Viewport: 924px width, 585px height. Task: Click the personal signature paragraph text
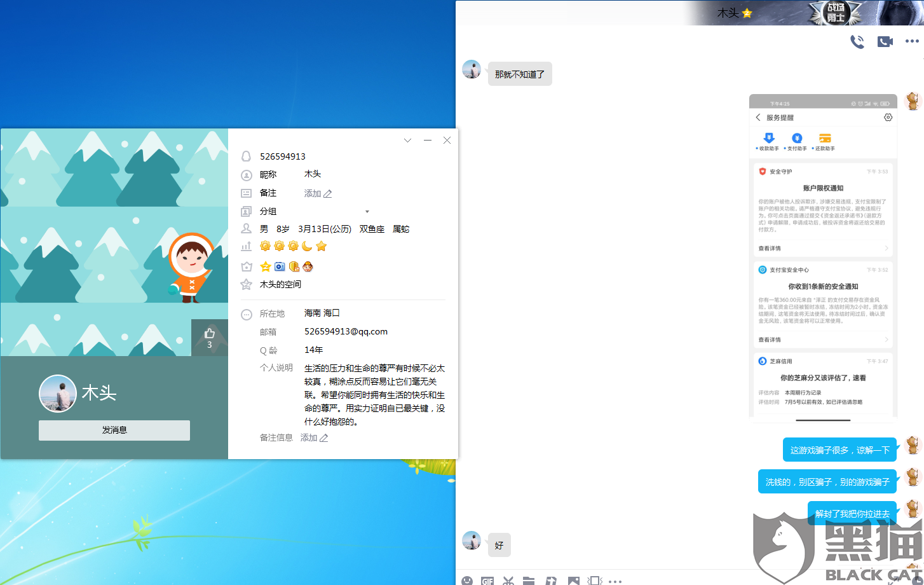[x=374, y=395]
